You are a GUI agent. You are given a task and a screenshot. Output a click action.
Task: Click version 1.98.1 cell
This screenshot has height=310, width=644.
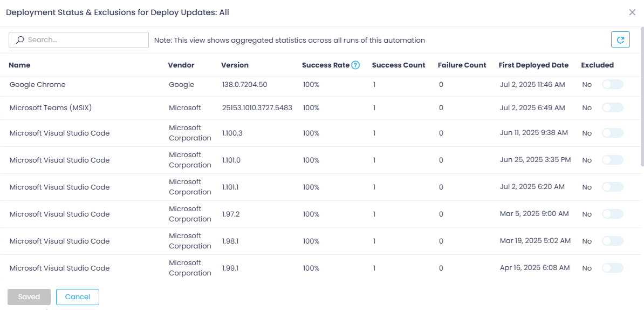click(230, 241)
